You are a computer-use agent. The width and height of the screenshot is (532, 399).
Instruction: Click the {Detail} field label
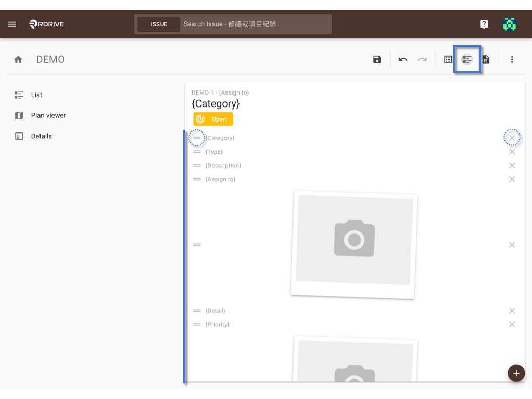215,311
